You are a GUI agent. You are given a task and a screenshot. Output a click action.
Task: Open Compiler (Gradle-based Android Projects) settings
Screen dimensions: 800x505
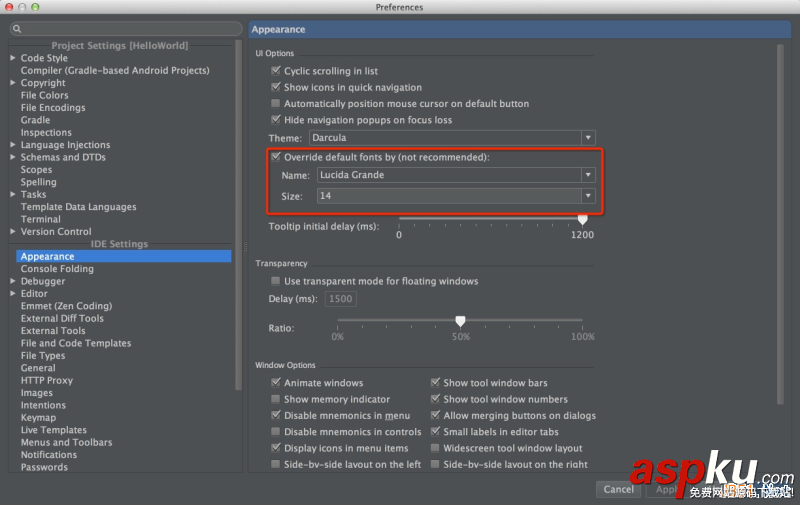pyautogui.click(x=115, y=70)
